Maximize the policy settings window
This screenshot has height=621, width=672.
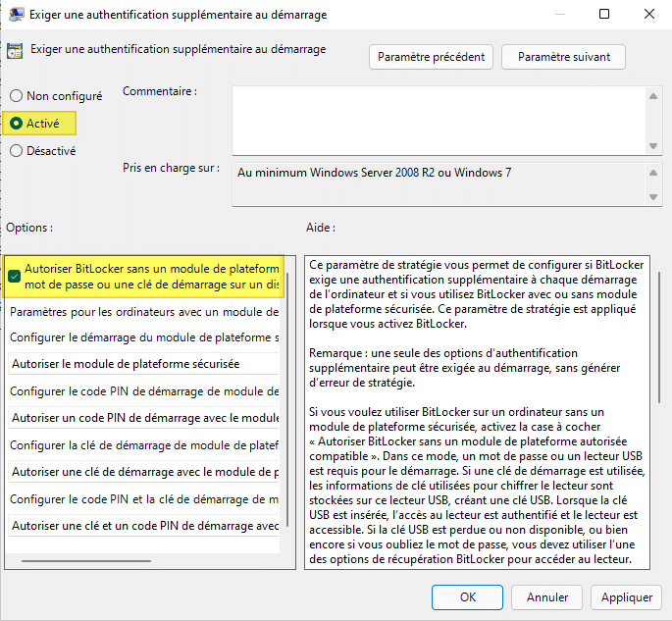coord(604,14)
